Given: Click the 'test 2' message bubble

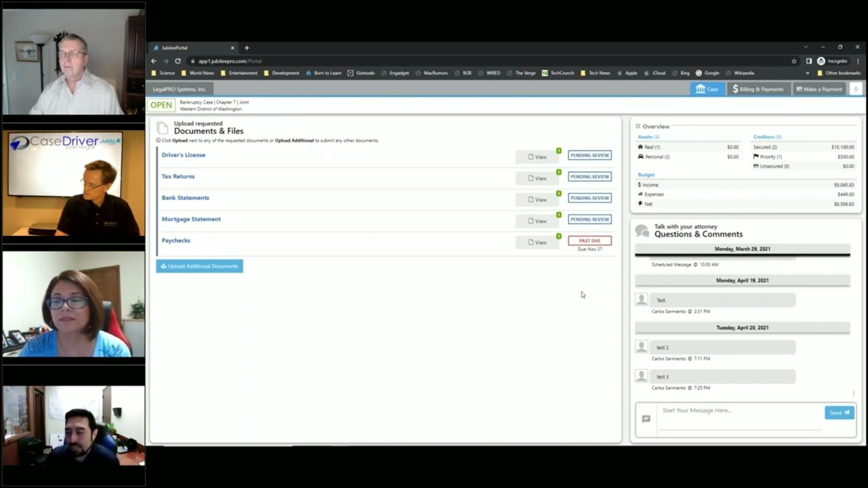Looking at the screenshot, I should point(723,347).
